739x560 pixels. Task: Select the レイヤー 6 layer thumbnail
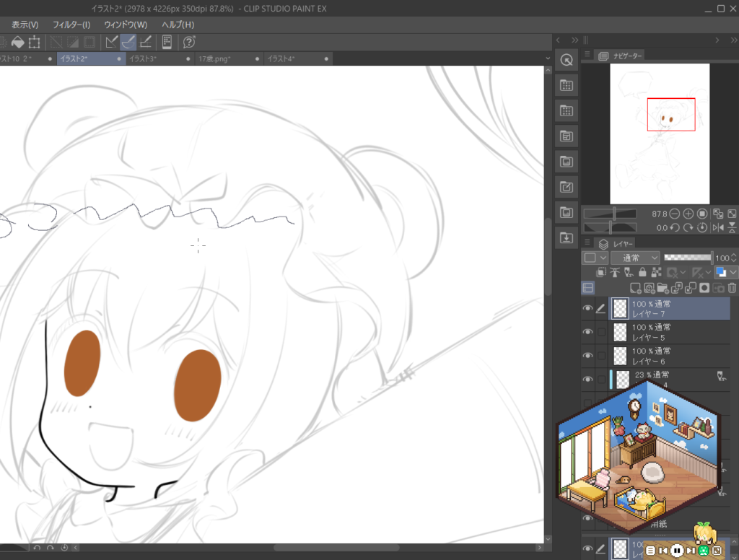click(620, 356)
